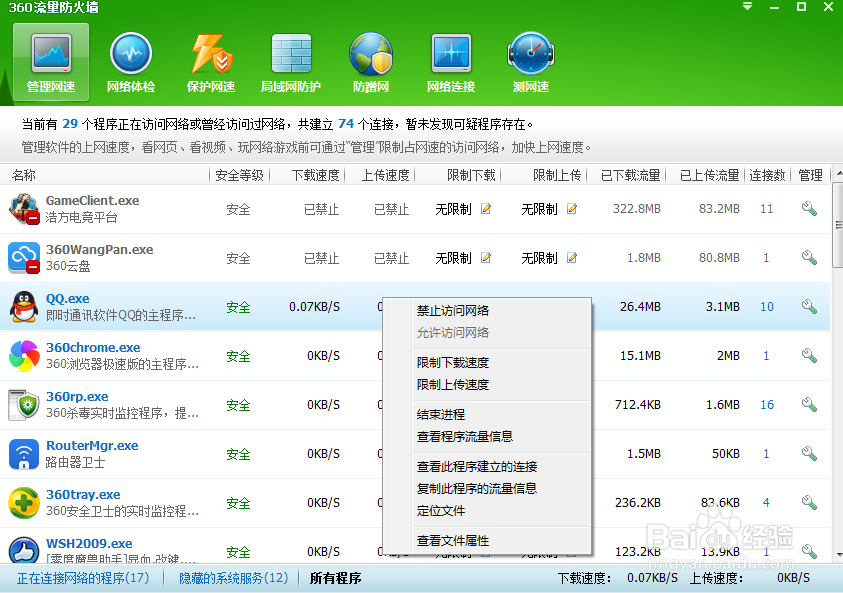This screenshot has height=593, width=843.
Task: Click the wrench icon for GameClient.exe
Action: coord(809,209)
